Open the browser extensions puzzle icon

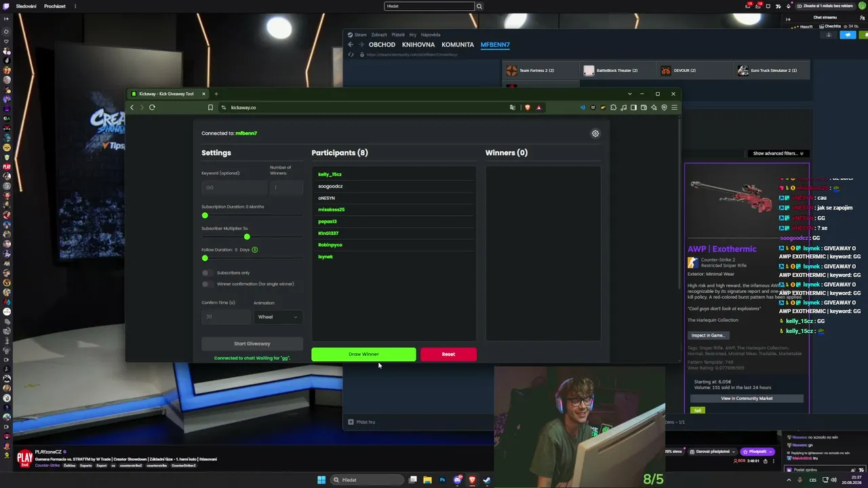click(613, 107)
